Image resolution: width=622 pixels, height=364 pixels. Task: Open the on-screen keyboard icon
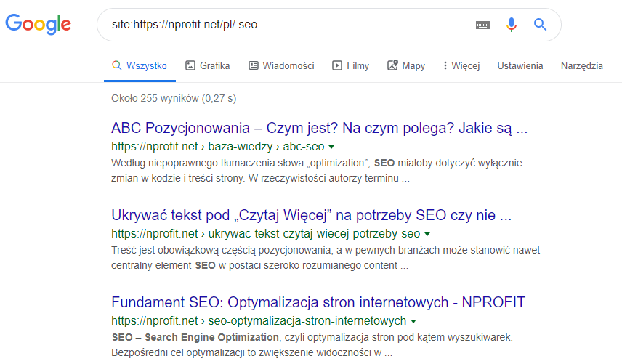tap(482, 25)
